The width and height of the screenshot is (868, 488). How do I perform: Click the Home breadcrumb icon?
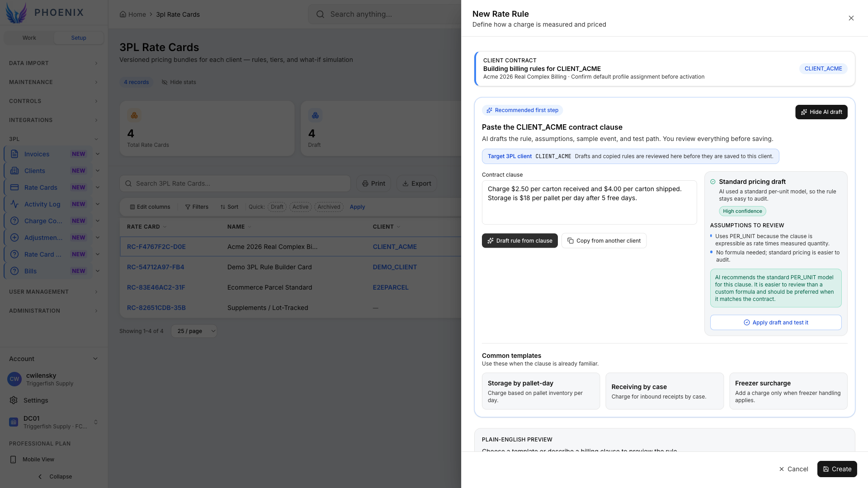[123, 14]
